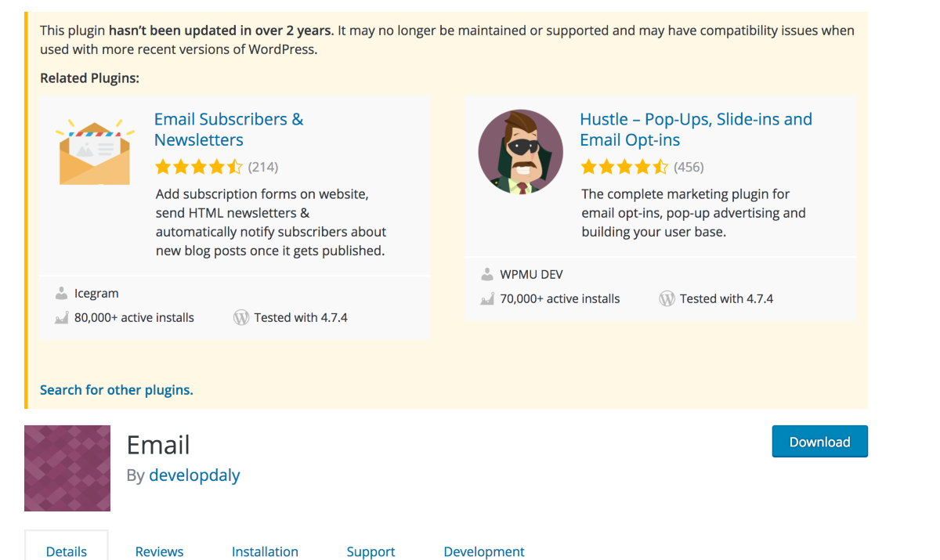Click the WPMU DEV author person icon

pos(487,275)
